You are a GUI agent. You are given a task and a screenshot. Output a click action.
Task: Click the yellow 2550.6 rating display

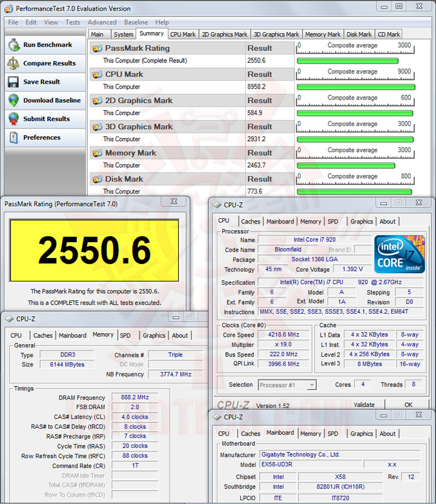[94, 251]
